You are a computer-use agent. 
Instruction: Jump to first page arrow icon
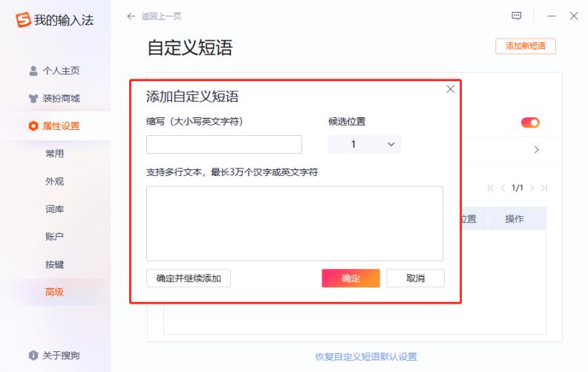(x=491, y=188)
